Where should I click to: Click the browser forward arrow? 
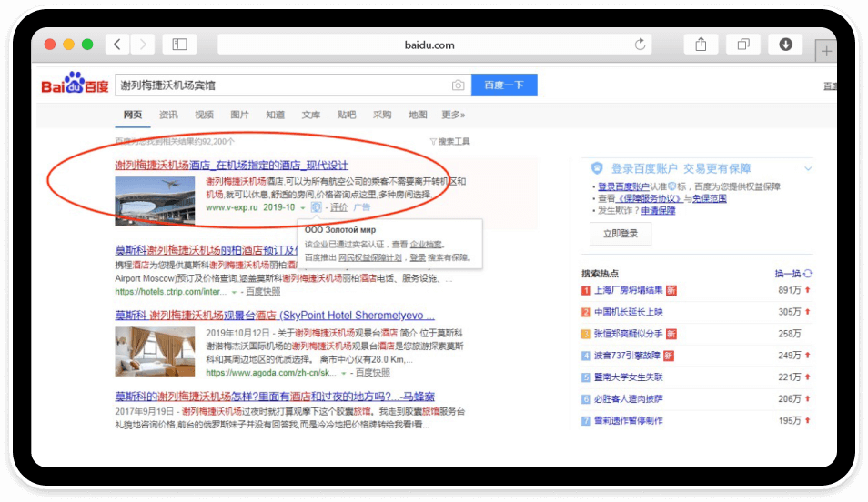tap(142, 45)
